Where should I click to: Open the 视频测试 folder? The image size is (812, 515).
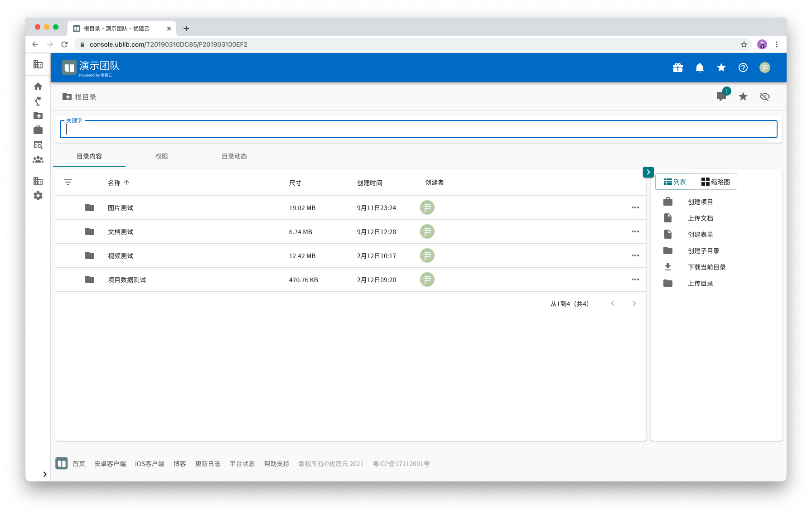pyautogui.click(x=121, y=256)
